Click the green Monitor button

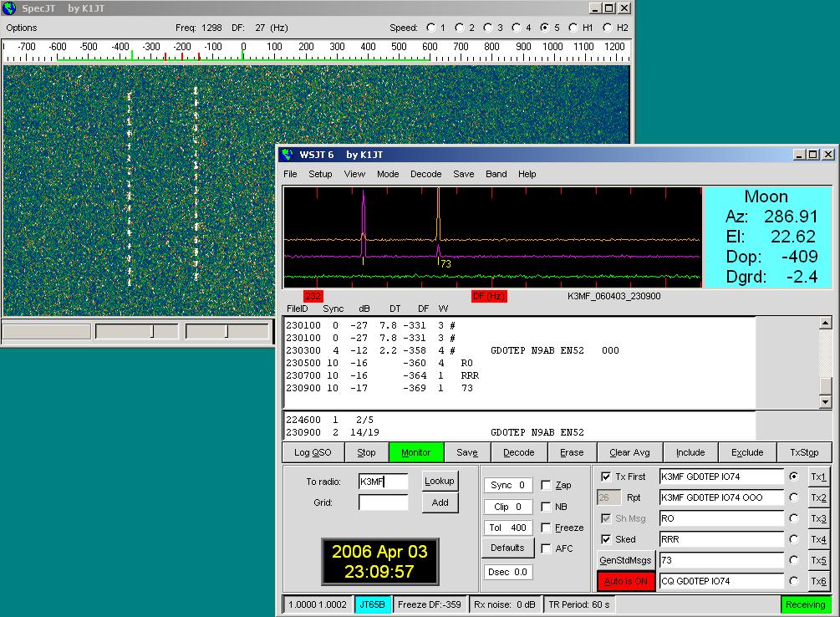coord(415,452)
